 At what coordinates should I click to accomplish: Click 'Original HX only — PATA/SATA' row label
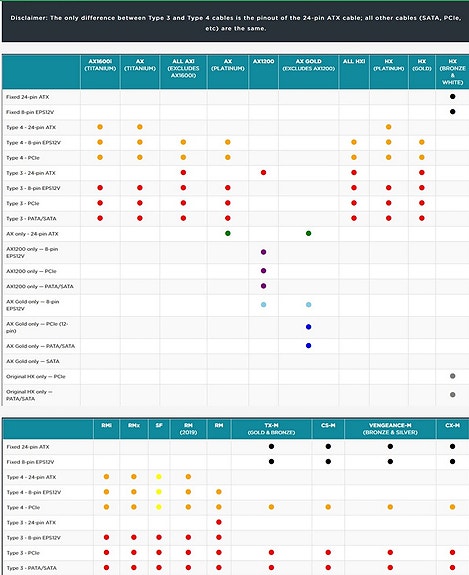[29, 395]
